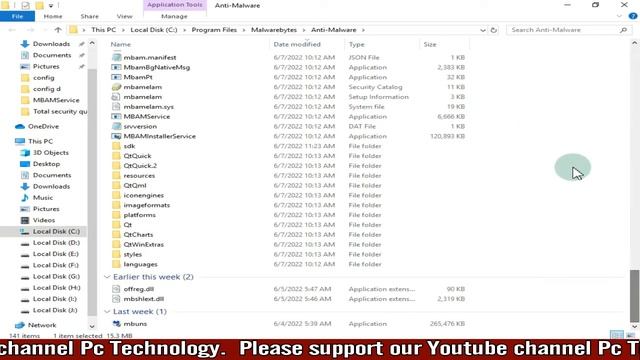Select the mbam.manifest file icon

tap(116, 58)
